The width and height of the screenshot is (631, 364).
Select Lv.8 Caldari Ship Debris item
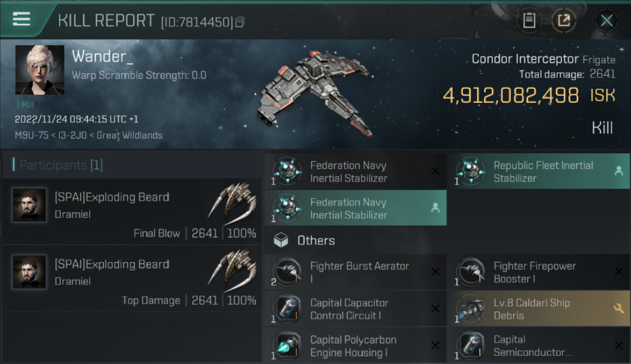[531, 309]
